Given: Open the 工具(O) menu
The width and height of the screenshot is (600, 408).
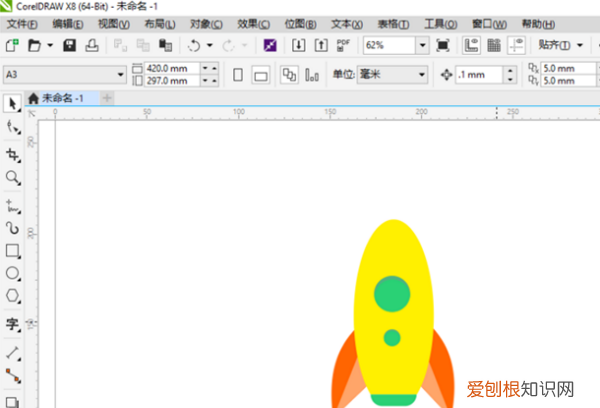Looking at the screenshot, I should 440,24.
